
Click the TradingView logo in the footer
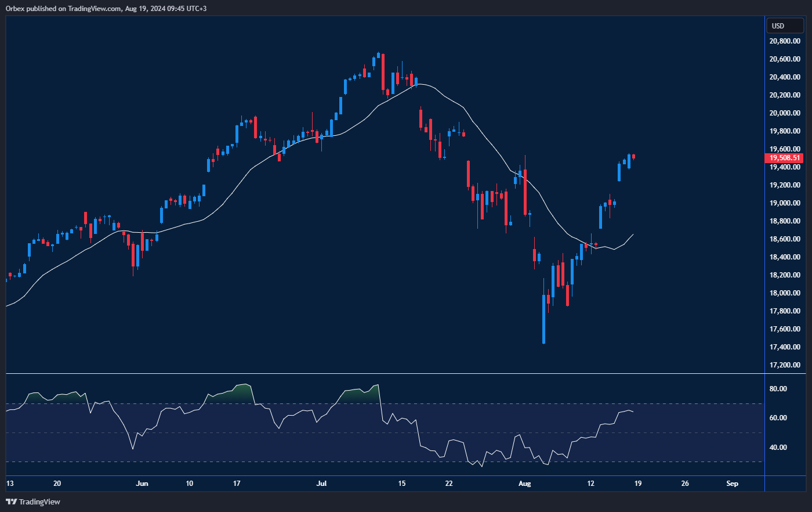33,502
